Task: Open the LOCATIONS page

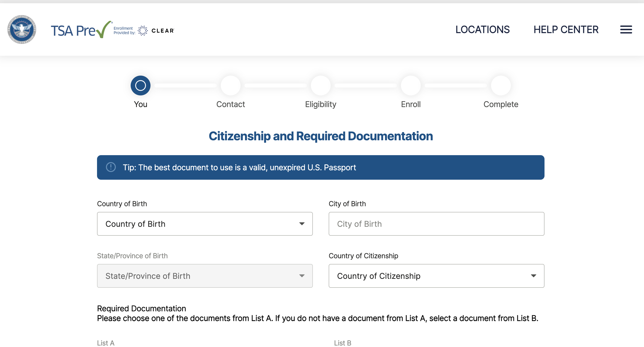Action: pos(482,29)
